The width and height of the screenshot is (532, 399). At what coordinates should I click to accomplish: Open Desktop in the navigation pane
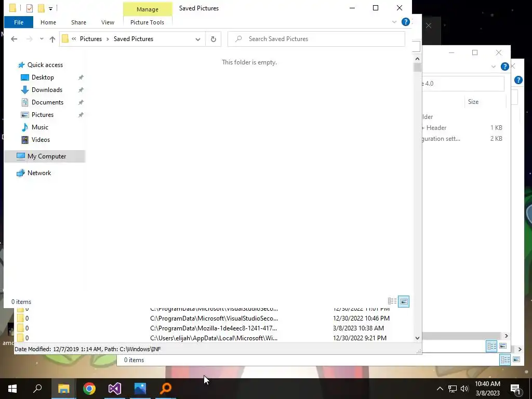(43, 77)
